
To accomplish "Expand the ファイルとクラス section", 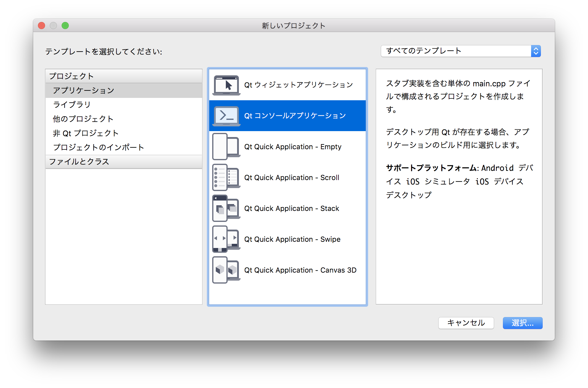I will click(x=79, y=162).
